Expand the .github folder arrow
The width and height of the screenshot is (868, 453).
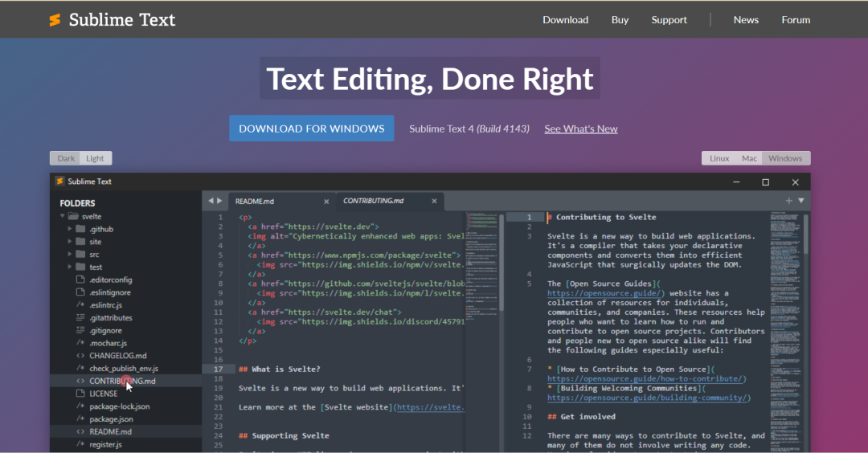[70, 228]
